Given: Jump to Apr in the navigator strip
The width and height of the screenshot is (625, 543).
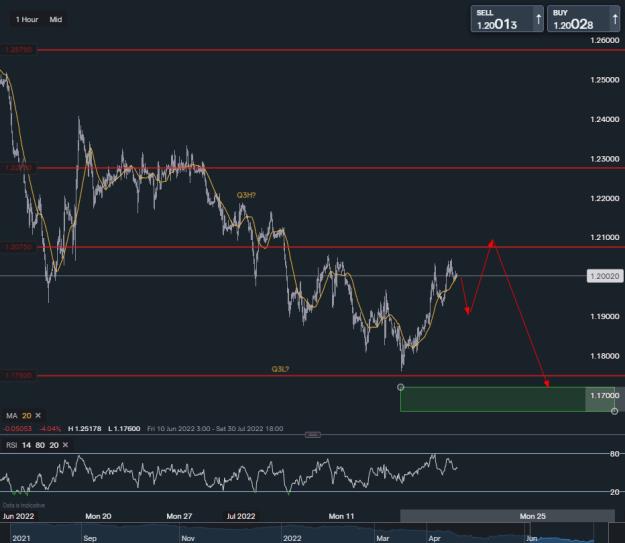Looking at the screenshot, I should point(434,538).
